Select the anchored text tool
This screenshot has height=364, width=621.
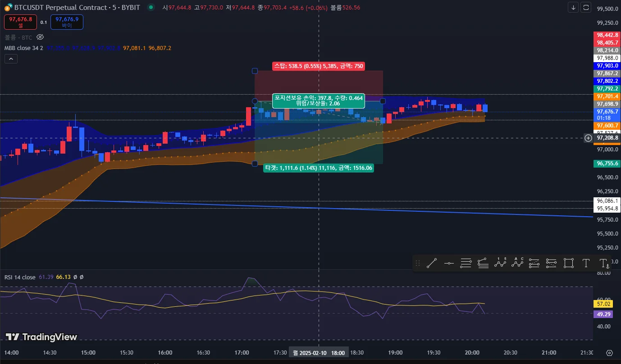point(604,264)
